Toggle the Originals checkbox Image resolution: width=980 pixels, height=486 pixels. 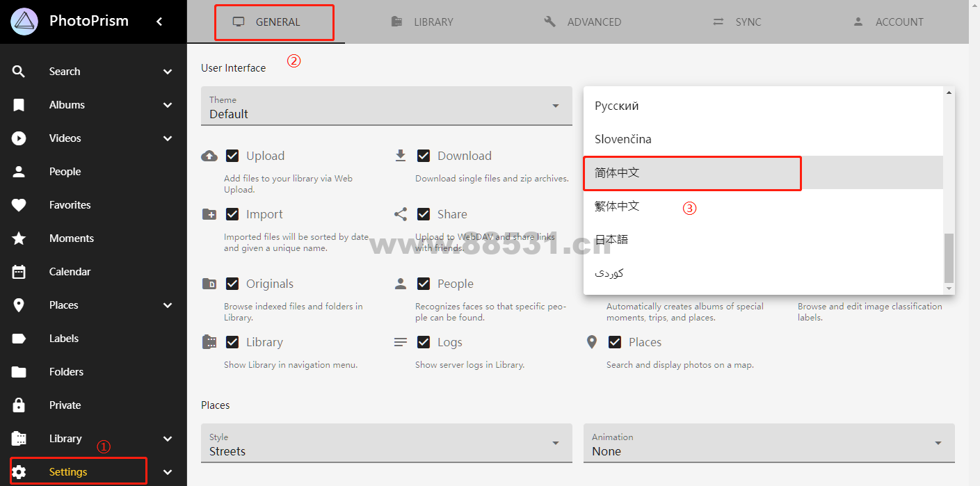coord(232,284)
